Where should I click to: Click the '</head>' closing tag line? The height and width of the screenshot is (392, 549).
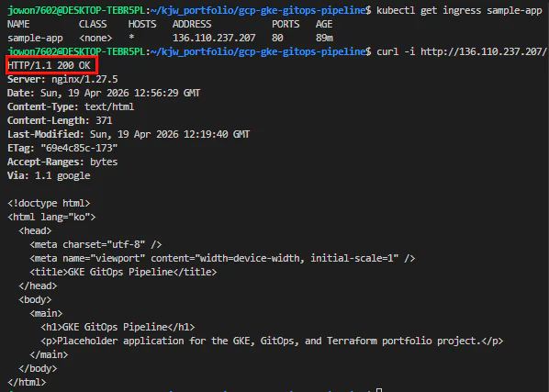[x=38, y=286]
